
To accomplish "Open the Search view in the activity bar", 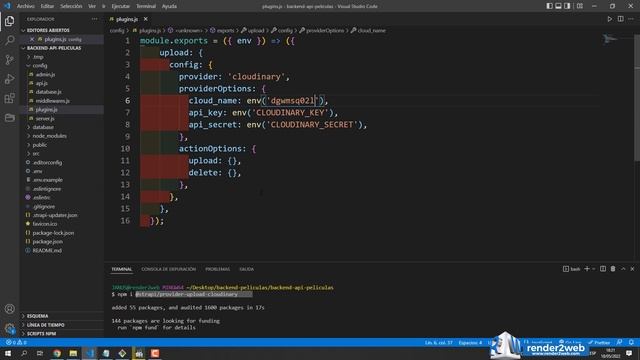I will click(9, 40).
